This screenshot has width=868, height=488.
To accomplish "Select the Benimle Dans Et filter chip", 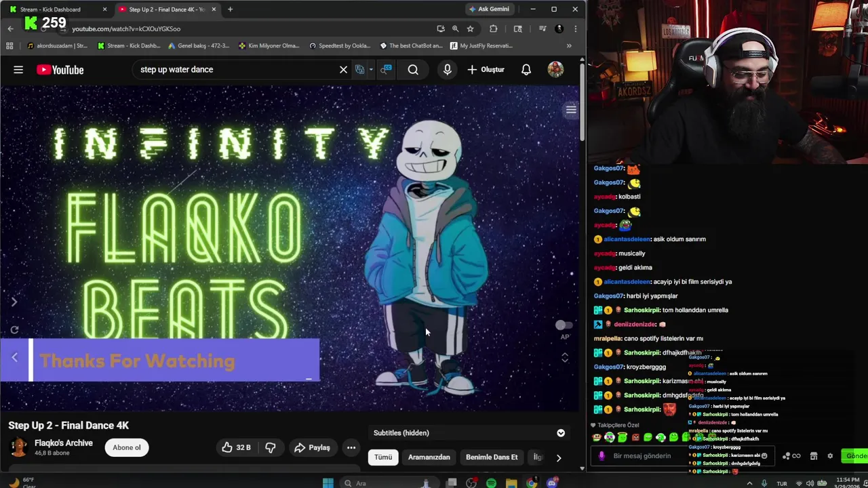I will click(492, 457).
